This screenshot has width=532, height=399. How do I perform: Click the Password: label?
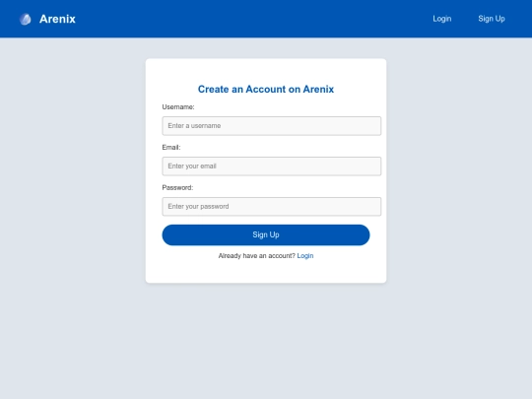click(x=177, y=187)
